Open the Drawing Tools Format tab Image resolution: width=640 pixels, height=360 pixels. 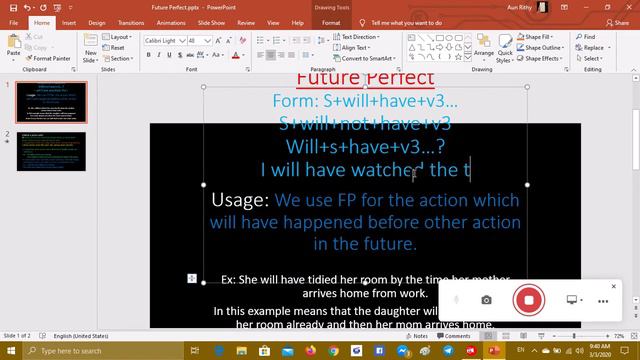point(331,23)
